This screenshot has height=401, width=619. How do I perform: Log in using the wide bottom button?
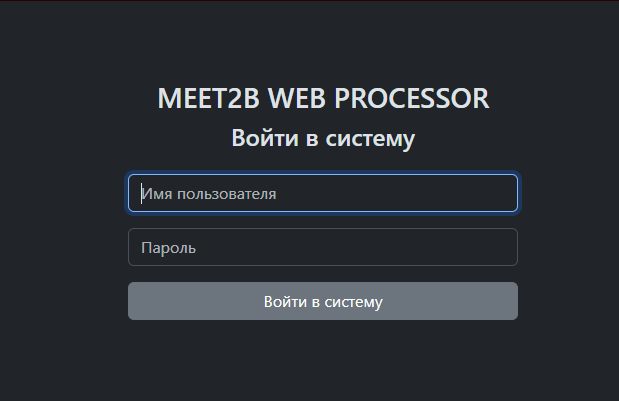click(322, 301)
